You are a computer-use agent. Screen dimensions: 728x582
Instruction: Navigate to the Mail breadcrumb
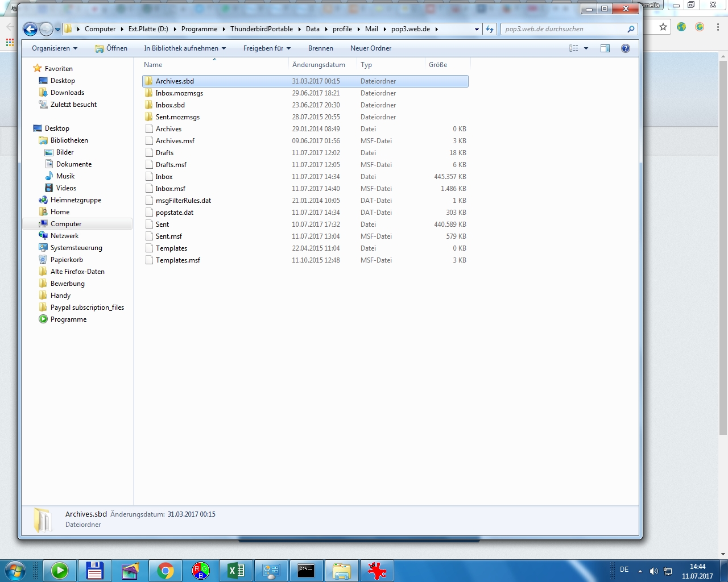click(371, 29)
